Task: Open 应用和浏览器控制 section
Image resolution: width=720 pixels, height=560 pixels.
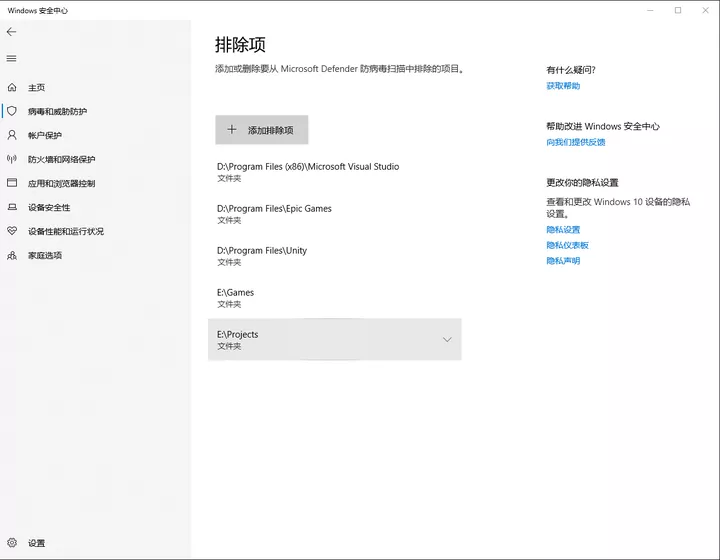Action: (62, 184)
